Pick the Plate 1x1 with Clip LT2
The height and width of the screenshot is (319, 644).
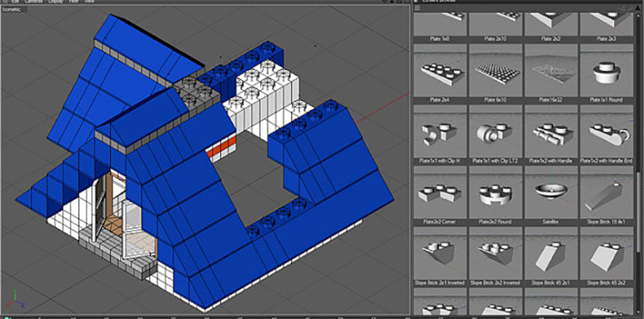(495, 131)
